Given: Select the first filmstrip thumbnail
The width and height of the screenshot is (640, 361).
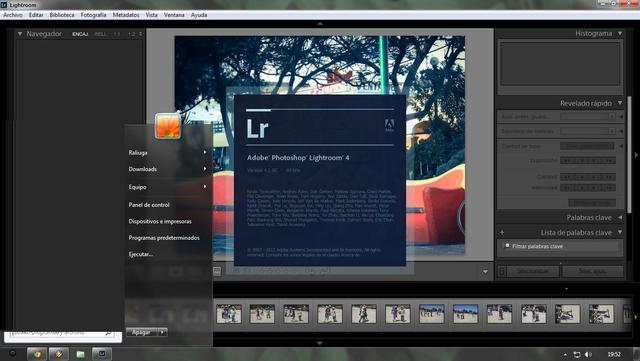Looking at the screenshot, I should pos(229,314).
